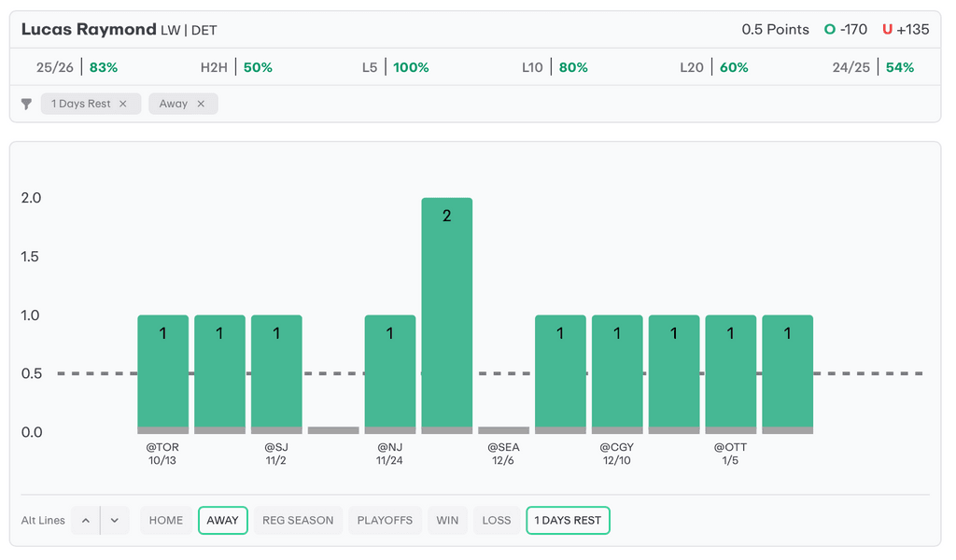Disable the AWAY filter button
This screenshot has height=560, width=956.
[x=222, y=520]
